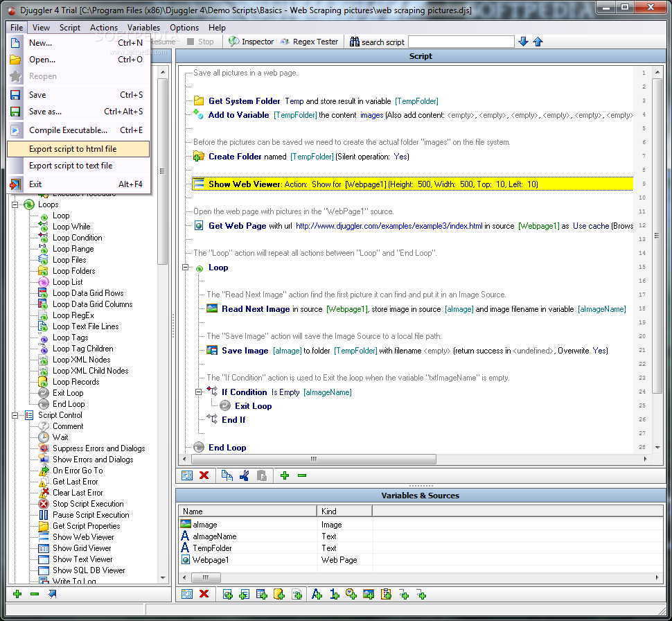
Task: Choose Export script to text file
Action: (78, 166)
